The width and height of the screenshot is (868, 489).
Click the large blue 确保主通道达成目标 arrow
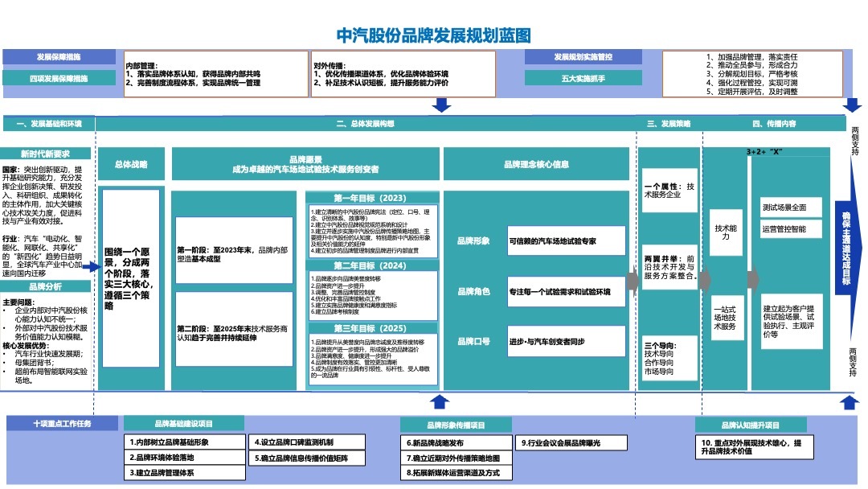pos(846,242)
